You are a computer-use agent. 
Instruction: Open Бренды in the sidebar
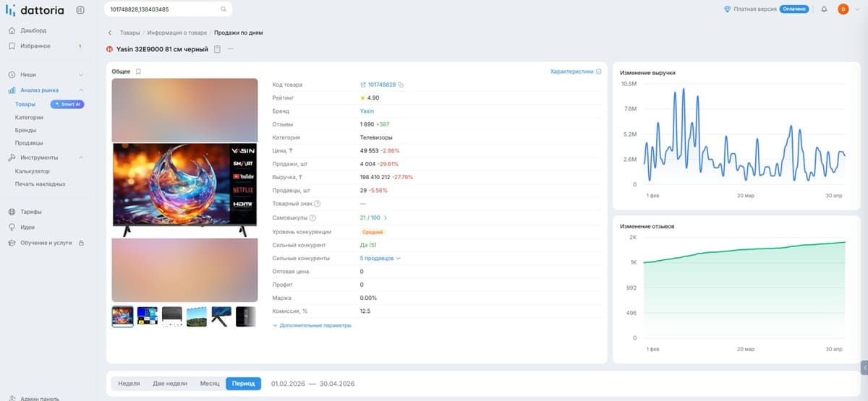pos(26,131)
